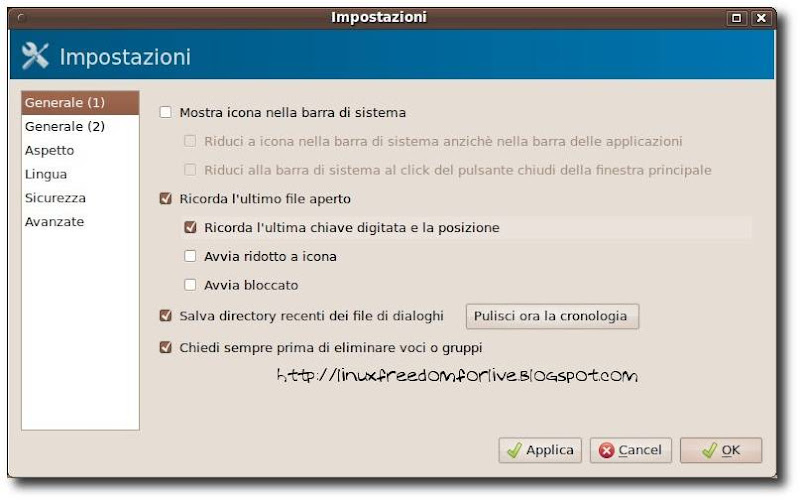Check the Avvia bloccato option

point(190,285)
